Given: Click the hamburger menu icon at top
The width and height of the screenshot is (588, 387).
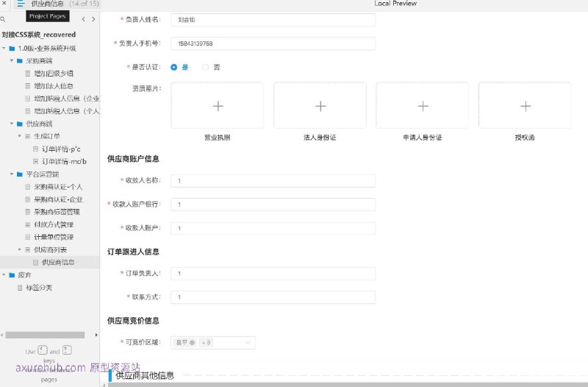Looking at the screenshot, I should [21, 4].
